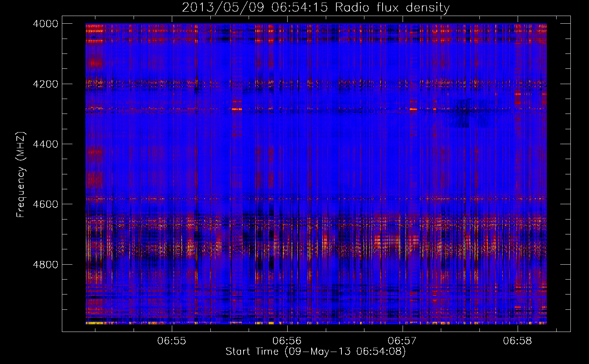Viewport: 589px width, 364px height.
Task: Click the 'Frequency (MHZ)' axis title
Action: [x=21, y=175]
